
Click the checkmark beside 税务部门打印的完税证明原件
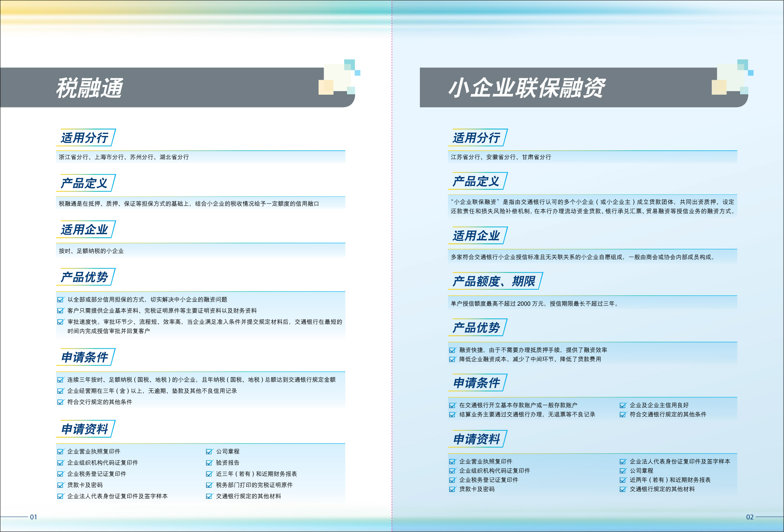coord(209,485)
